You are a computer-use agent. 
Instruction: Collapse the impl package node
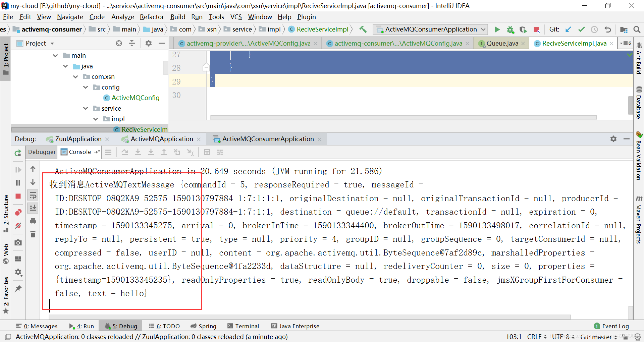tap(96, 119)
